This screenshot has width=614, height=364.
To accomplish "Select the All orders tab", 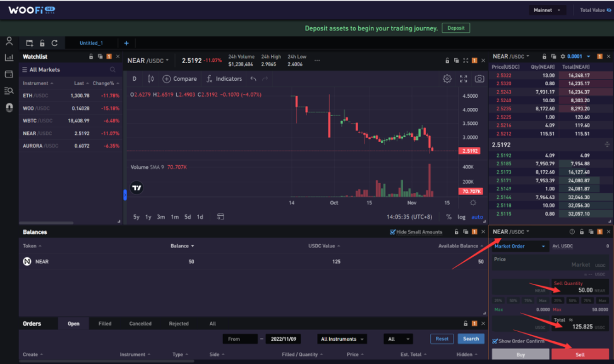I will (x=213, y=324).
